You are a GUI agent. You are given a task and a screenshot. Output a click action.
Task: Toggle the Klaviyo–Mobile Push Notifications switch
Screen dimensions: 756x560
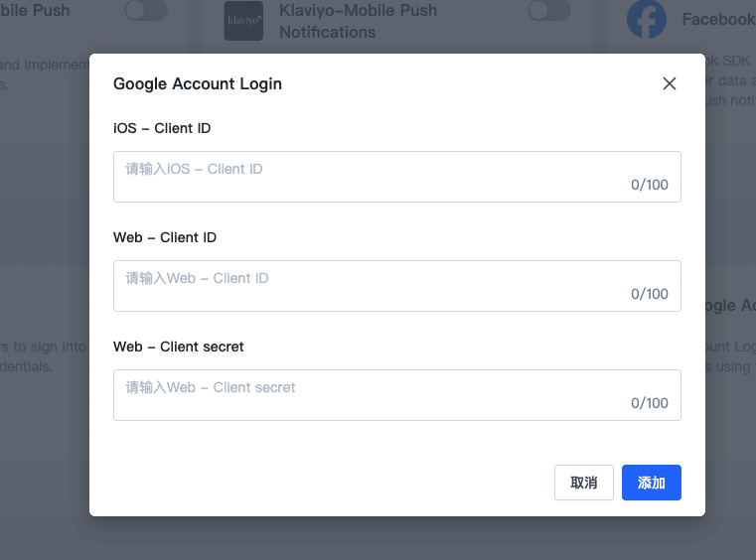(549, 10)
